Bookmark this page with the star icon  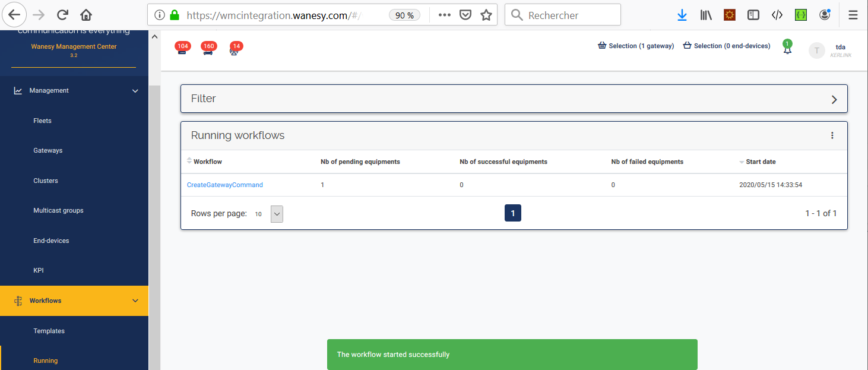coord(486,15)
